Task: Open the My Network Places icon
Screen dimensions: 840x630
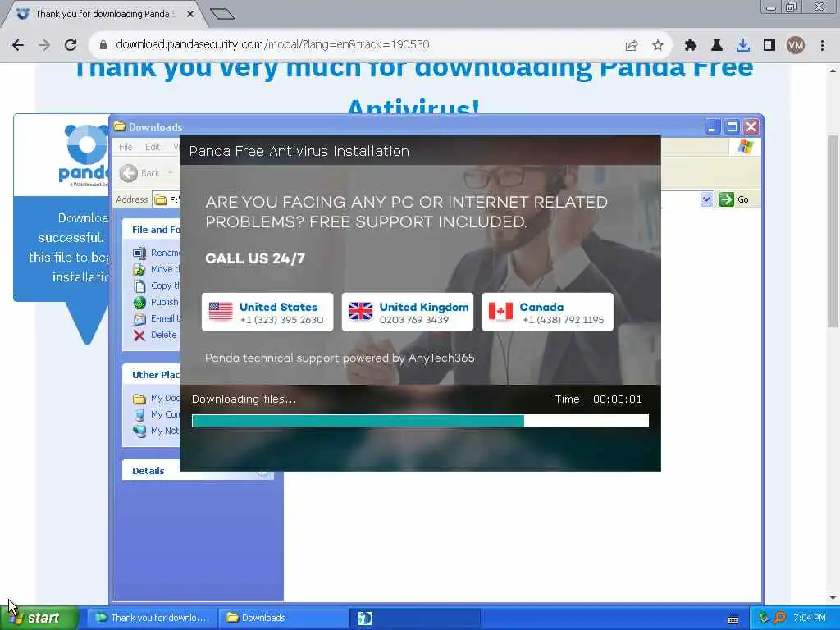Action: click(139, 431)
